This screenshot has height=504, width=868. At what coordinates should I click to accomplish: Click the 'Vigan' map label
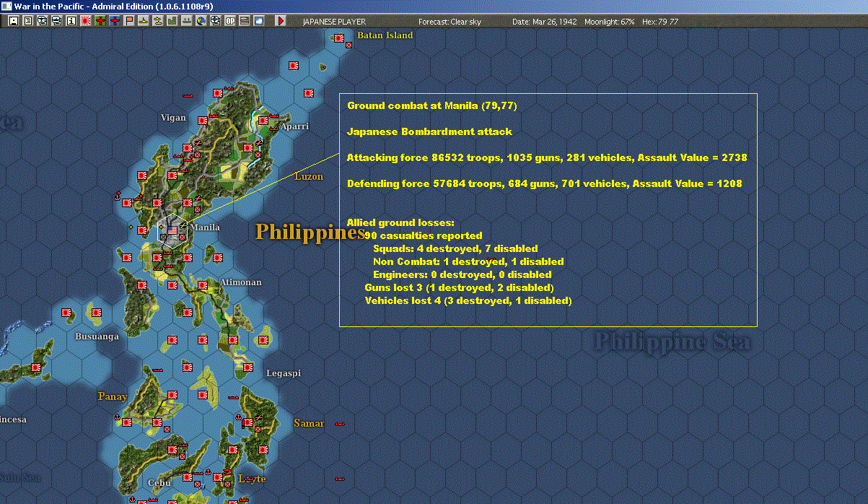[x=173, y=118]
